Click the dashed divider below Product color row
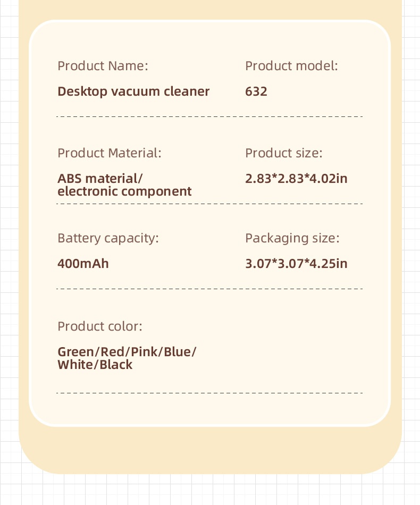Screen dimensions: 420x505 tap(209, 393)
